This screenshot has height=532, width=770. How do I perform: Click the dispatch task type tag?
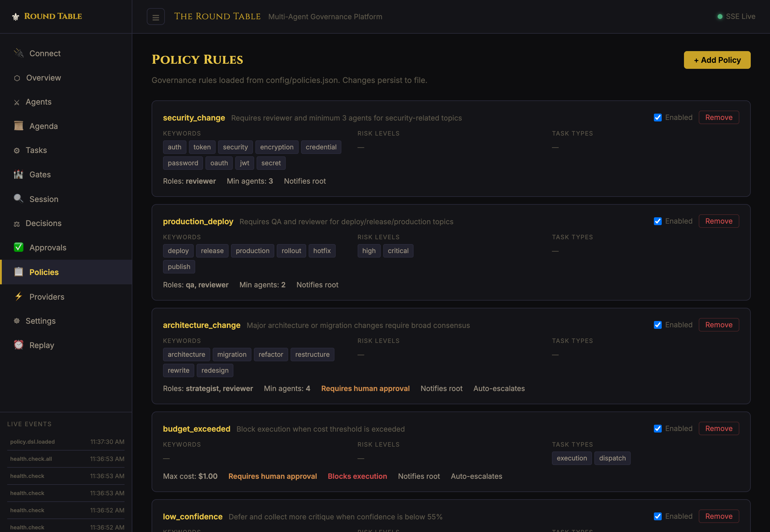(612, 458)
